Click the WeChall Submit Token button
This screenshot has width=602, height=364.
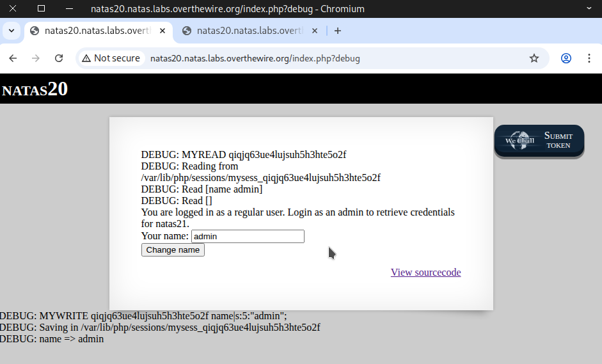[x=539, y=141]
